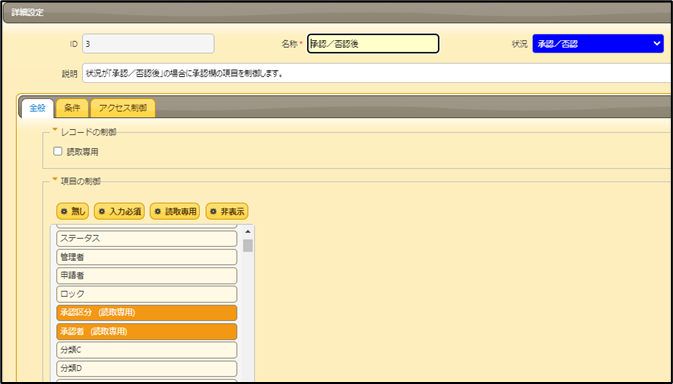This screenshot has width=673, height=384.
Task: Click the ID field
Action: [148, 44]
